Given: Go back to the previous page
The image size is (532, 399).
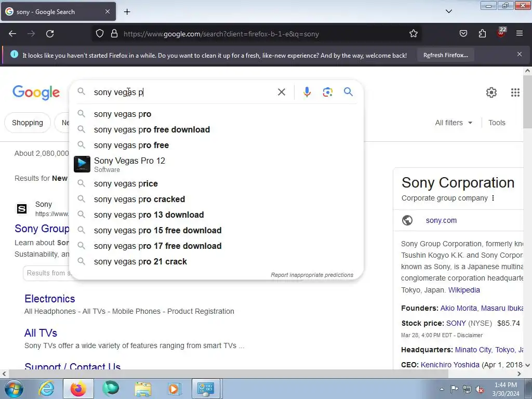Looking at the screenshot, I should pyautogui.click(x=12, y=34).
